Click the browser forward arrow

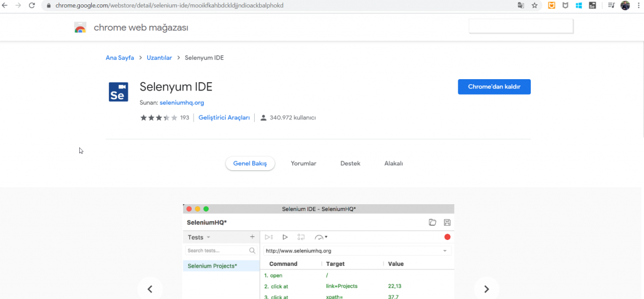tap(18, 6)
